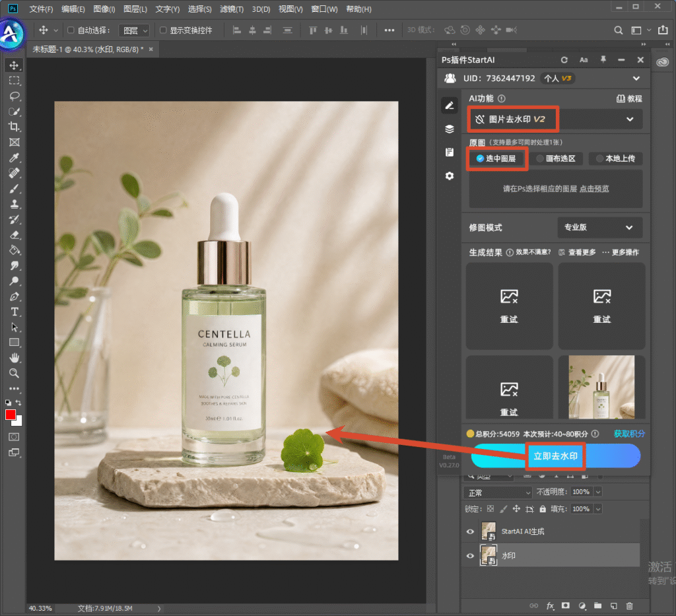The height and width of the screenshot is (616, 676).
Task: Switch to the 未标题-1 document tab
Action: (x=88, y=50)
